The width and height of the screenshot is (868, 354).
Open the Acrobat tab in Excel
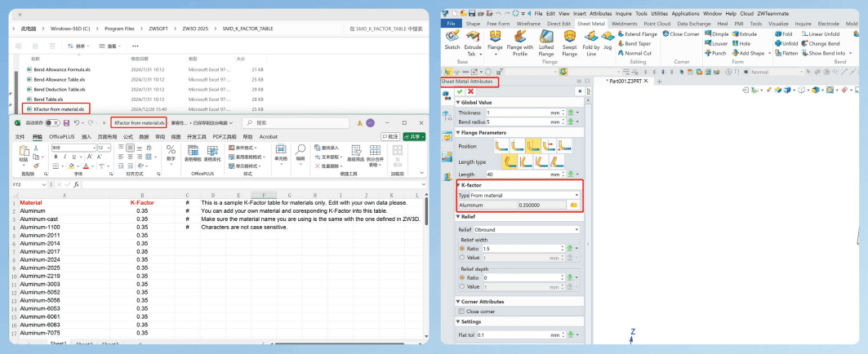click(x=269, y=136)
